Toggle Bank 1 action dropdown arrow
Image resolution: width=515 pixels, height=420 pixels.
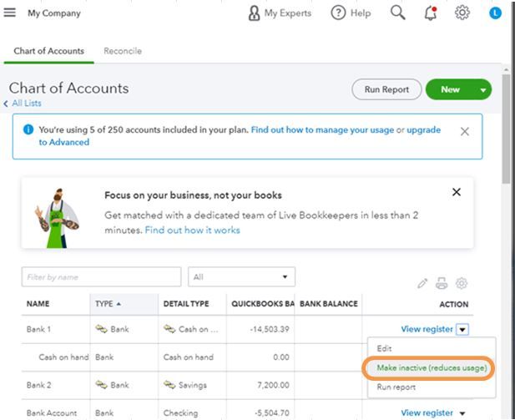(462, 329)
